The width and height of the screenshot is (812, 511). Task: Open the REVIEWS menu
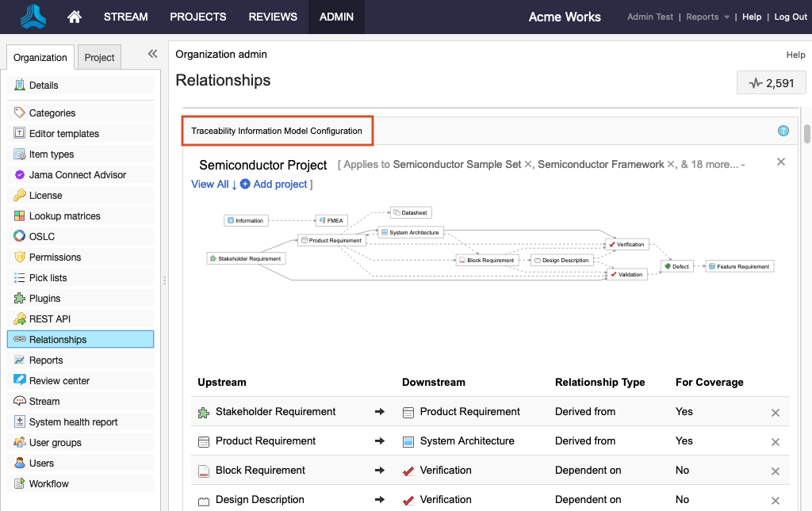point(273,17)
